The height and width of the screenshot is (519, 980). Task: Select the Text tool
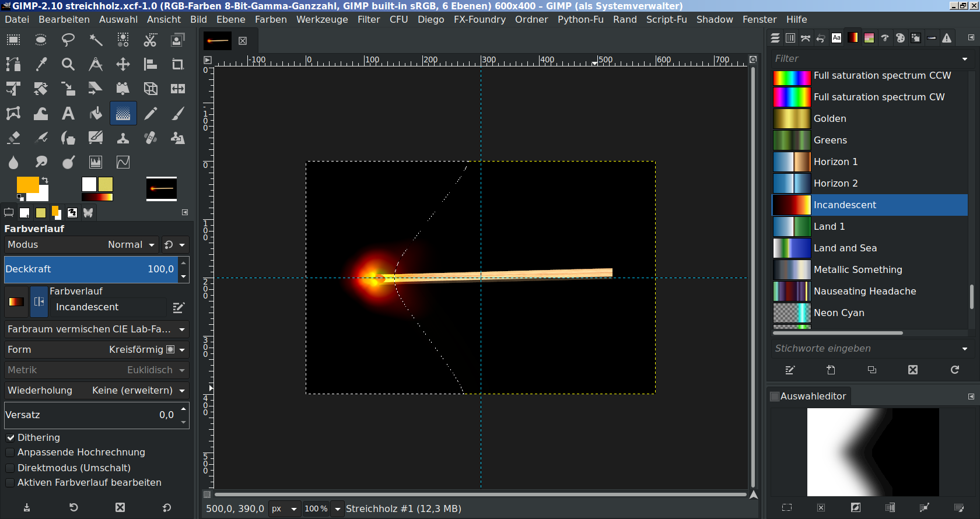[x=68, y=113]
